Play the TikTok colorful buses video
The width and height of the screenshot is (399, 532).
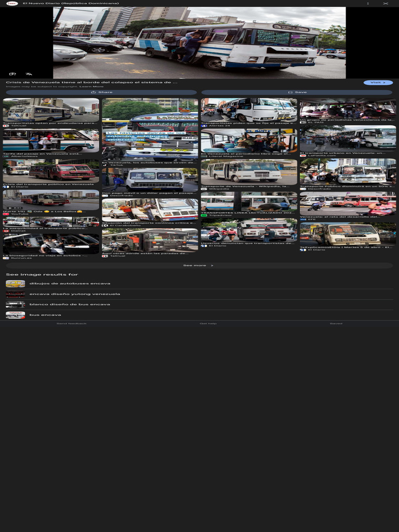point(150,129)
